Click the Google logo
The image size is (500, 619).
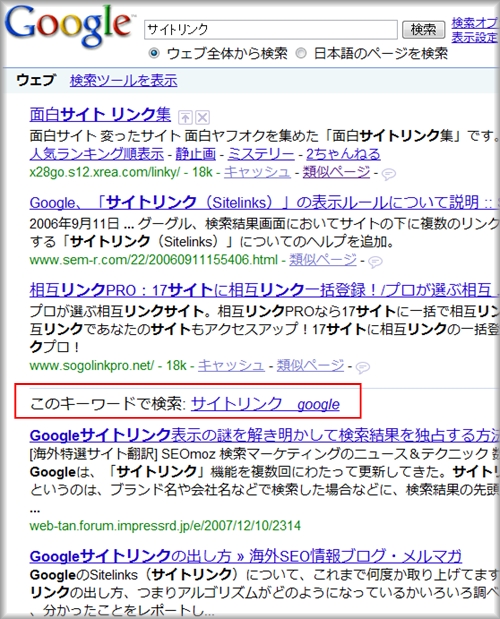tap(68, 26)
